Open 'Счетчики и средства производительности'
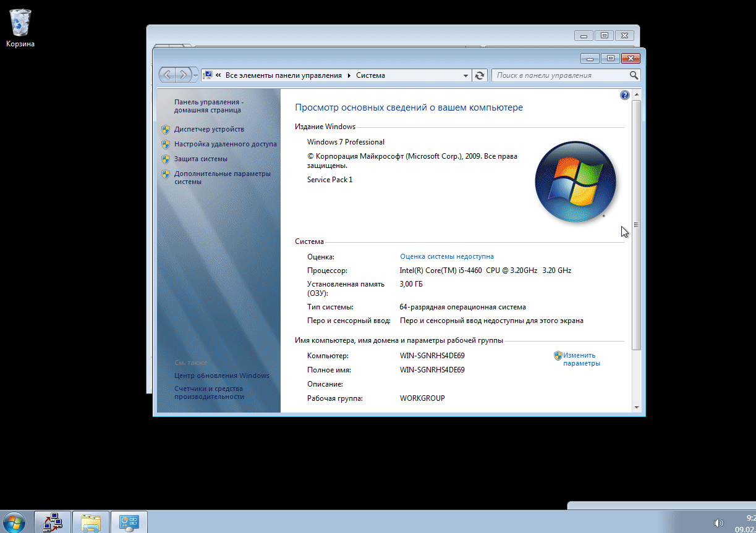The image size is (756, 533). click(x=209, y=392)
